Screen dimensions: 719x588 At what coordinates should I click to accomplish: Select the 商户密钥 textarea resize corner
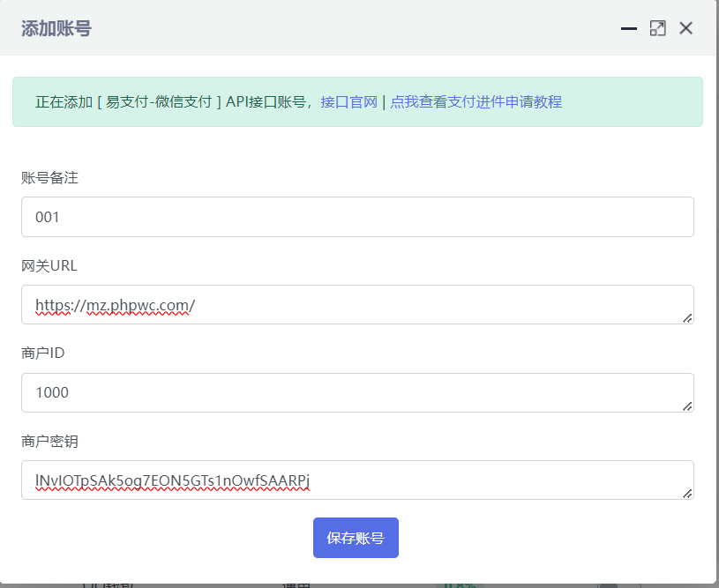click(x=686, y=493)
